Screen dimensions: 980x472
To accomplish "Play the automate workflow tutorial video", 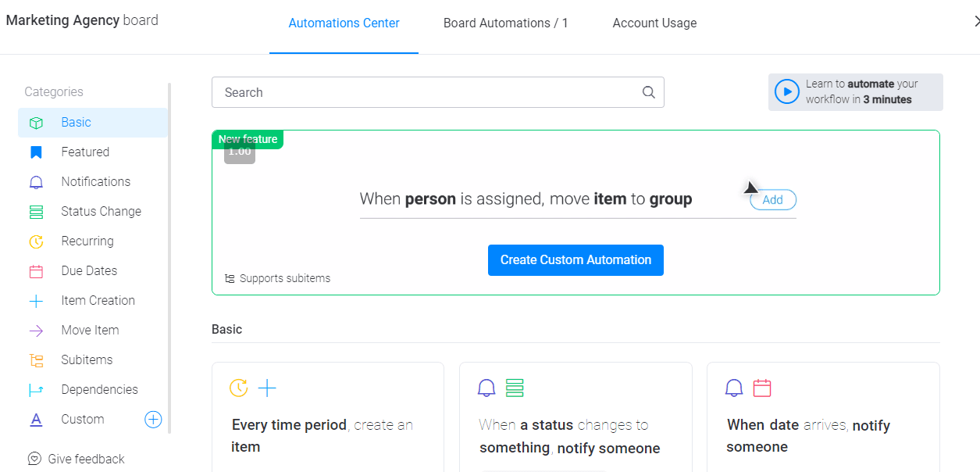I will (787, 92).
